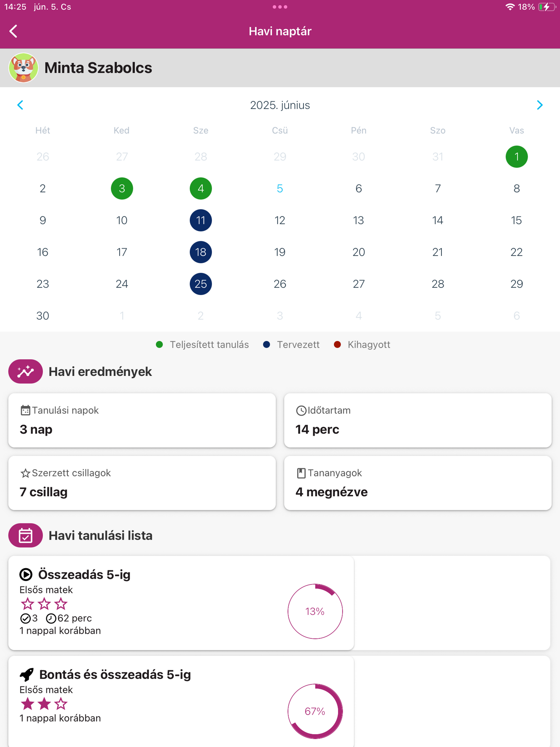This screenshot has height=747, width=560.
Task: Open the three-dot multitasking menu at top
Action: (x=280, y=7)
